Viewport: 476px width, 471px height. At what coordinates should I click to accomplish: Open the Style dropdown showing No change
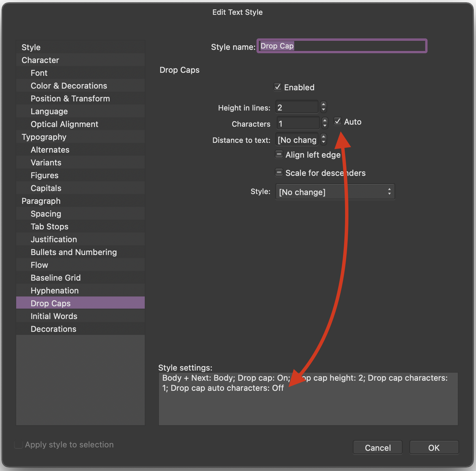coord(335,192)
